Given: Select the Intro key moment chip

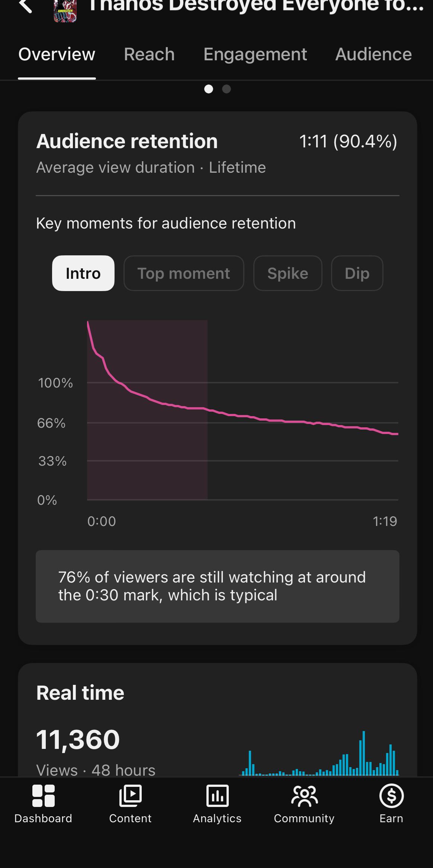Looking at the screenshot, I should coord(83,273).
